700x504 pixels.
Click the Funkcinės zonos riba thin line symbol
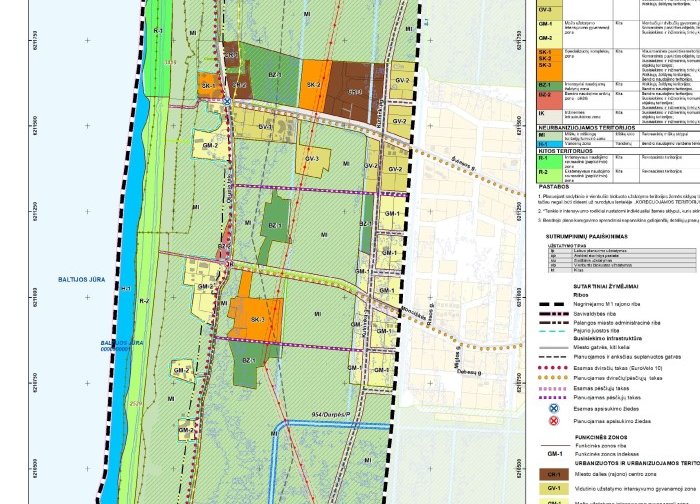(x=554, y=445)
